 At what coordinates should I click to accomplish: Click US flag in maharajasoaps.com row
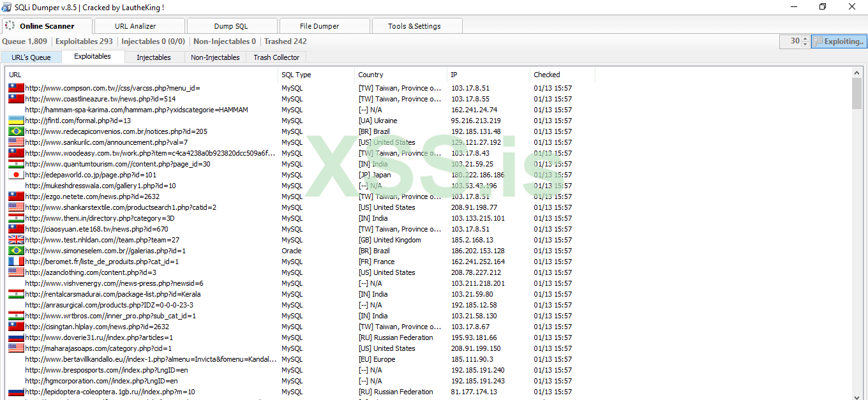point(16,348)
